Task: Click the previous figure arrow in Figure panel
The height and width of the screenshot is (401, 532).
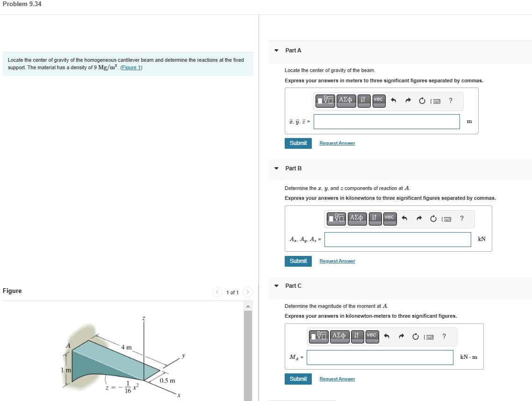Action: point(217,292)
